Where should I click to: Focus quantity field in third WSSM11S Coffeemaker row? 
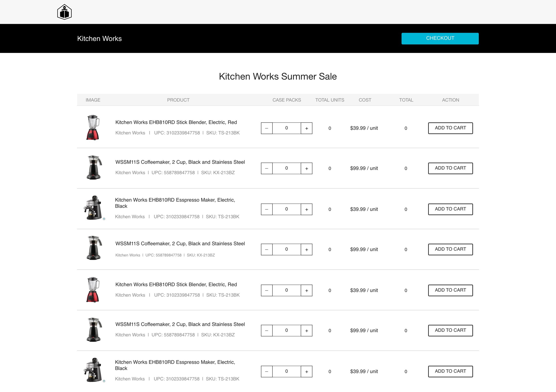tap(286, 331)
